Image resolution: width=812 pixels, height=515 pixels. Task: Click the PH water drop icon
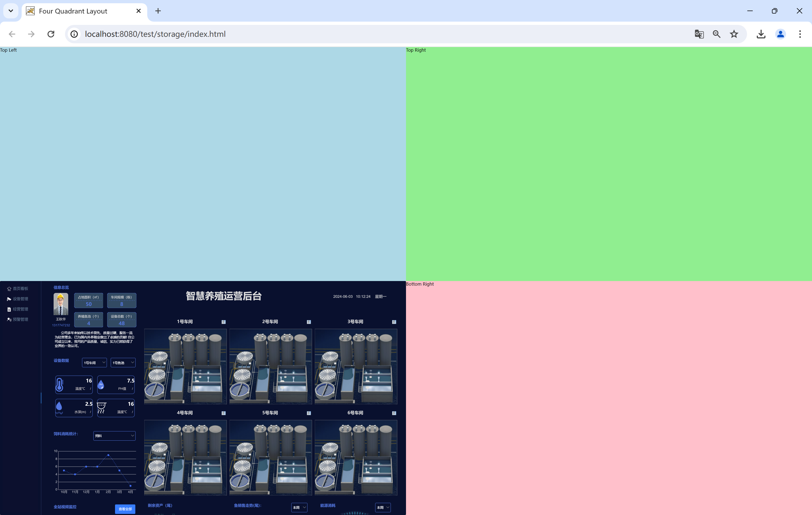pyautogui.click(x=101, y=384)
